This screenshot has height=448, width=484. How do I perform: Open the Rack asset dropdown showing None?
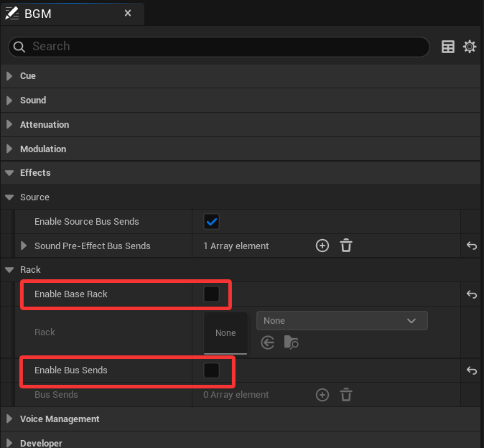point(342,321)
